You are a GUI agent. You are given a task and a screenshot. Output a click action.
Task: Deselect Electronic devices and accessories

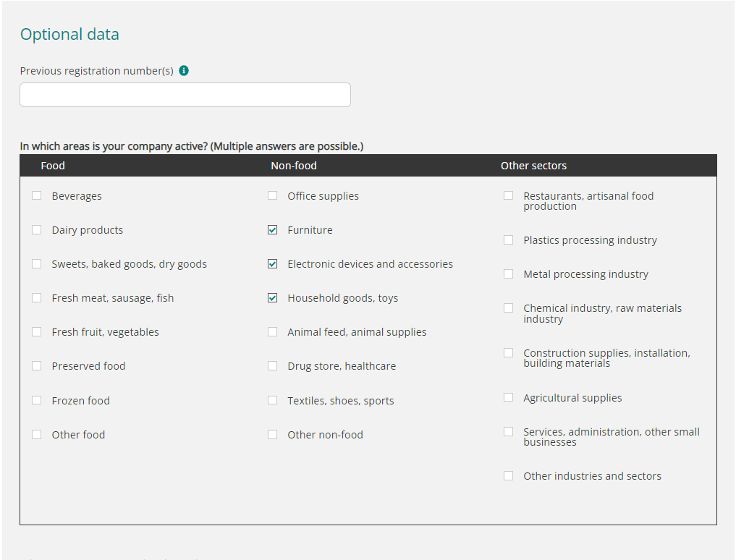(272, 264)
